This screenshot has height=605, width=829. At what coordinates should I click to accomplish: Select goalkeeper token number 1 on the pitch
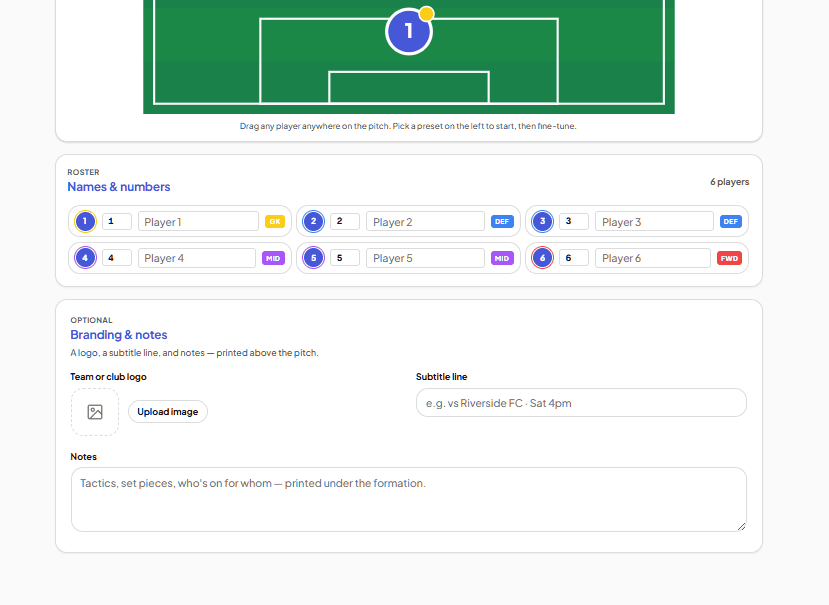pyautogui.click(x=409, y=31)
